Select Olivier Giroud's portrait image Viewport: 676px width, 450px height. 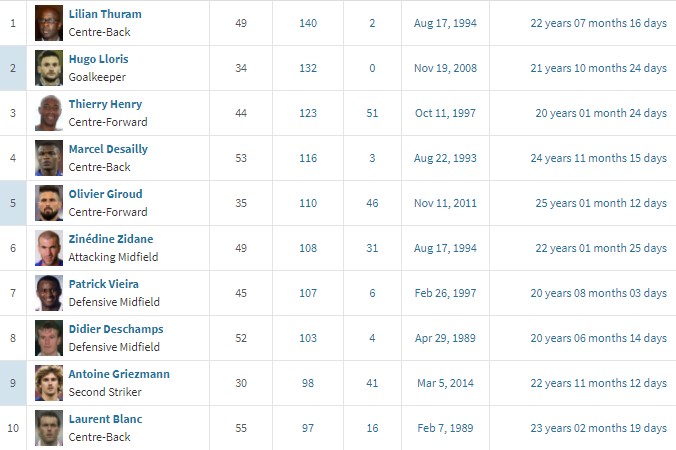(47, 203)
